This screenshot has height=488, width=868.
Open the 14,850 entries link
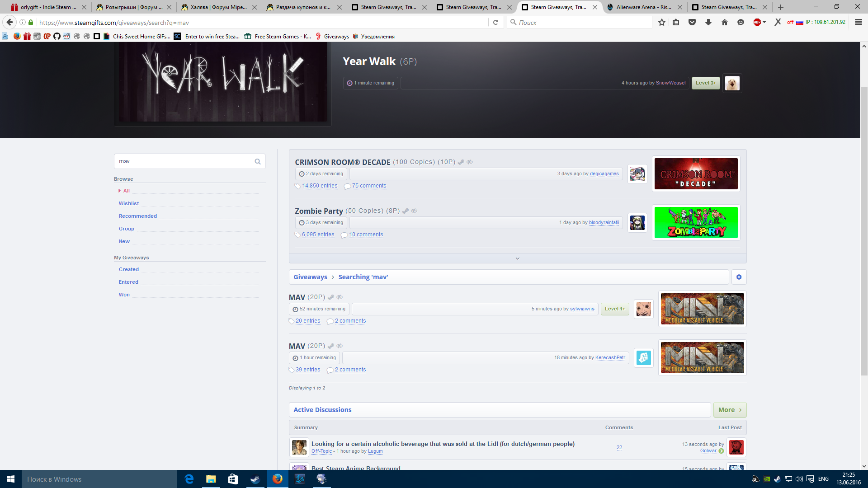point(320,186)
